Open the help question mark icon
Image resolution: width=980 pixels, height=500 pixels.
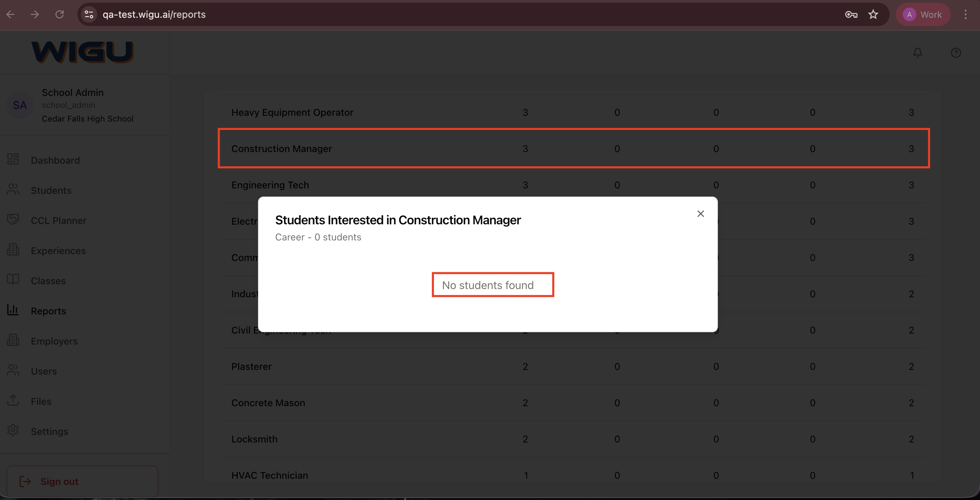click(956, 52)
